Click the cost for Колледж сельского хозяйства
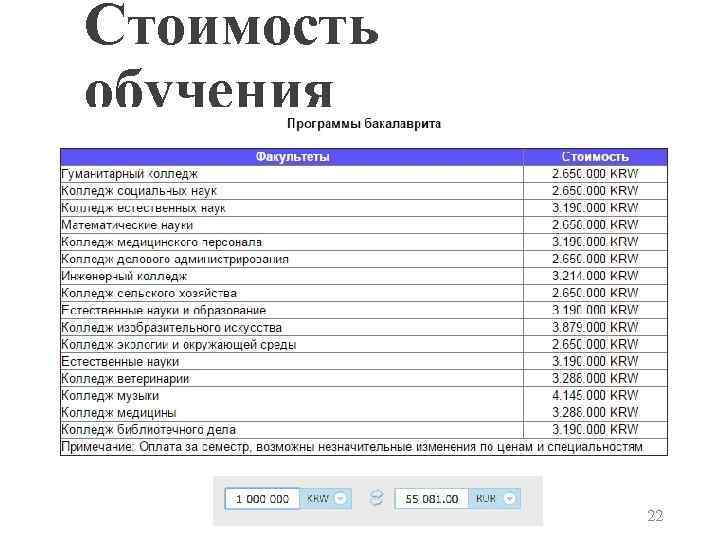The height and width of the screenshot is (540, 720). pos(595,293)
